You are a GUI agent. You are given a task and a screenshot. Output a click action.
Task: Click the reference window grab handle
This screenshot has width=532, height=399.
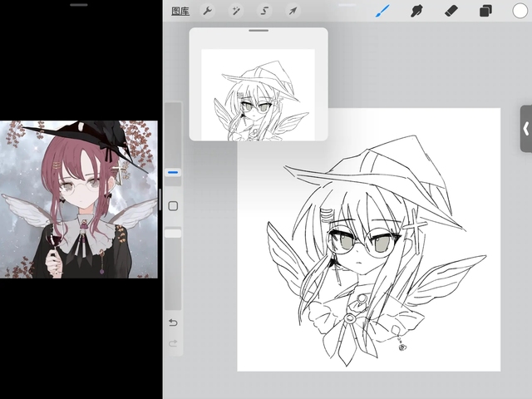point(259,31)
